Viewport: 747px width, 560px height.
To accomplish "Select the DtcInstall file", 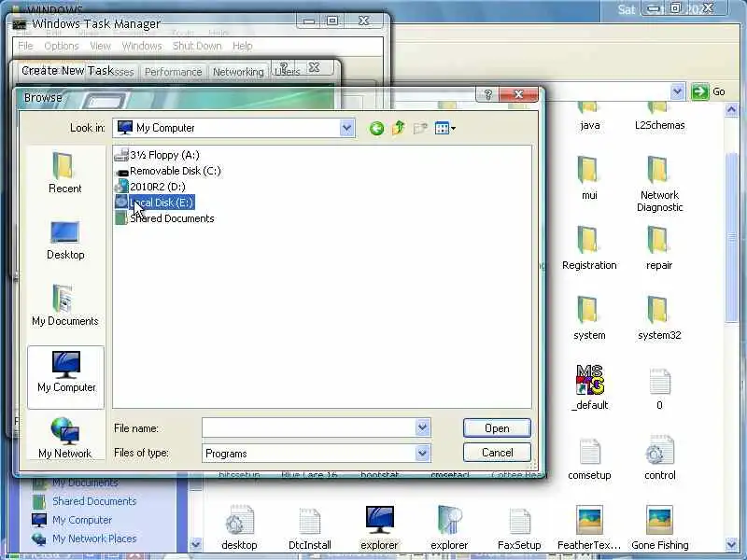I will point(310,527).
